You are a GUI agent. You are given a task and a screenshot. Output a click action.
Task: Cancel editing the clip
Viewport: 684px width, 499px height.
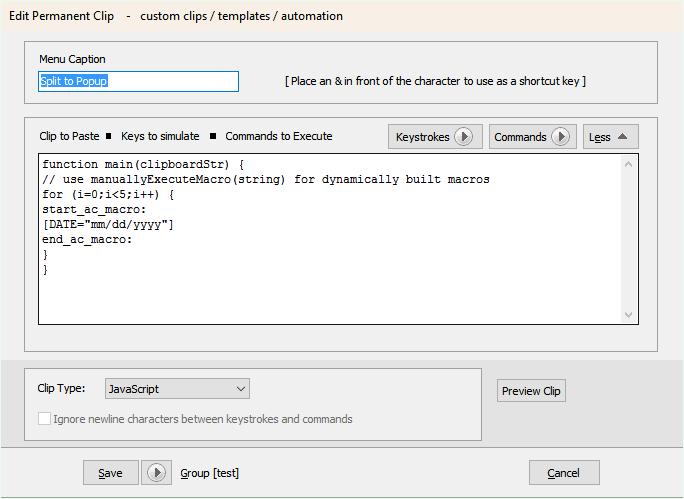point(564,473)
